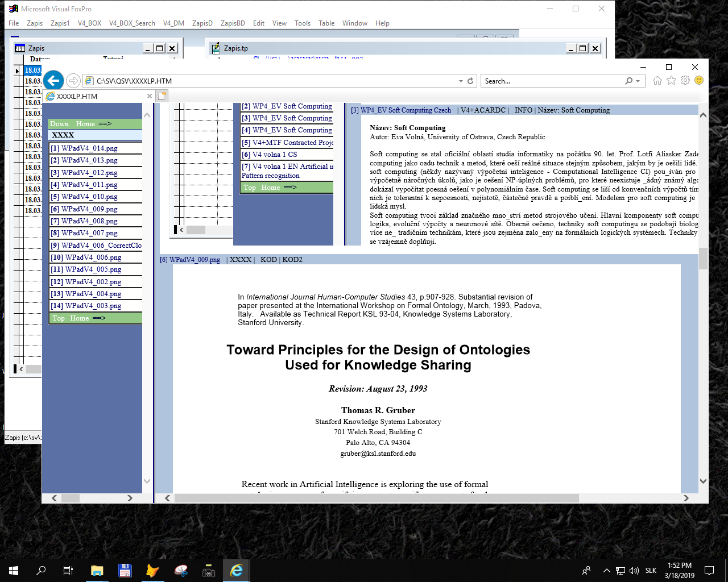Open File Explorer from the taskbar
Viewport: 728px width, 582px height.
pos(97,571)
